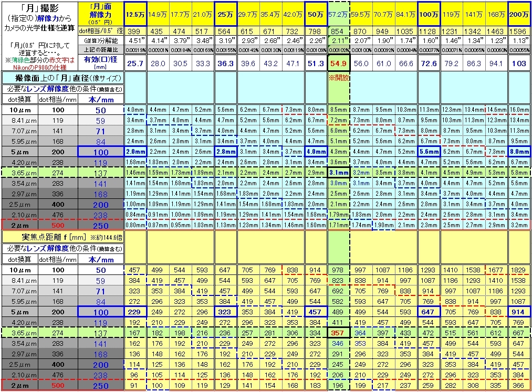Viewport: 532px width, 392px height.
Task: Click the focal length value 154
Action: point(271,386)
